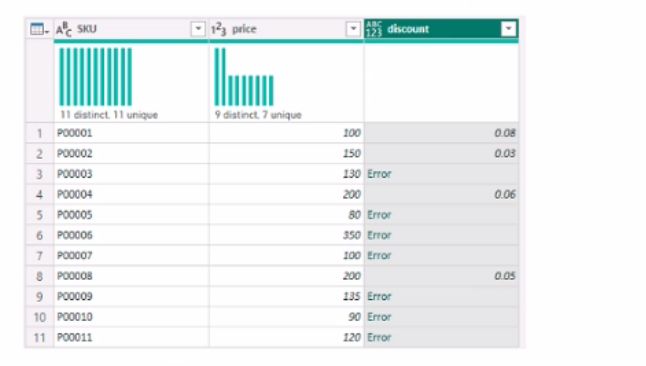The height and width of the screenshot is (366, 646).
Task: Click the Error cell for P00011
Action: (442, 338)
